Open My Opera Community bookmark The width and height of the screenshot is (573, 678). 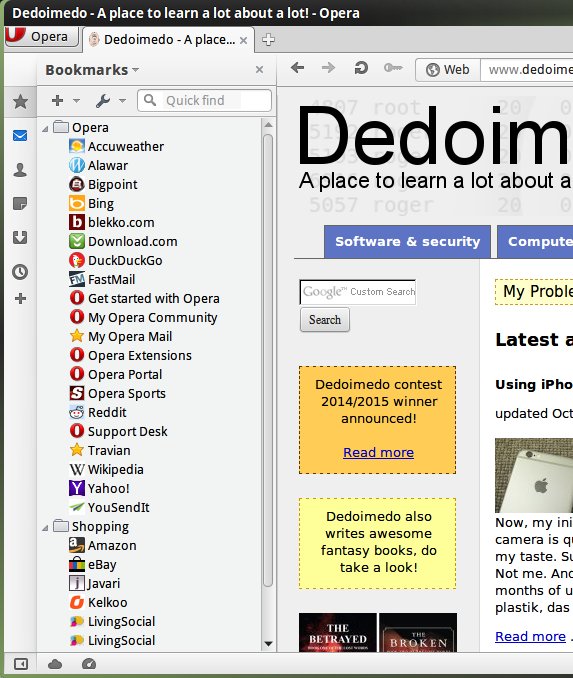point(143,318)
